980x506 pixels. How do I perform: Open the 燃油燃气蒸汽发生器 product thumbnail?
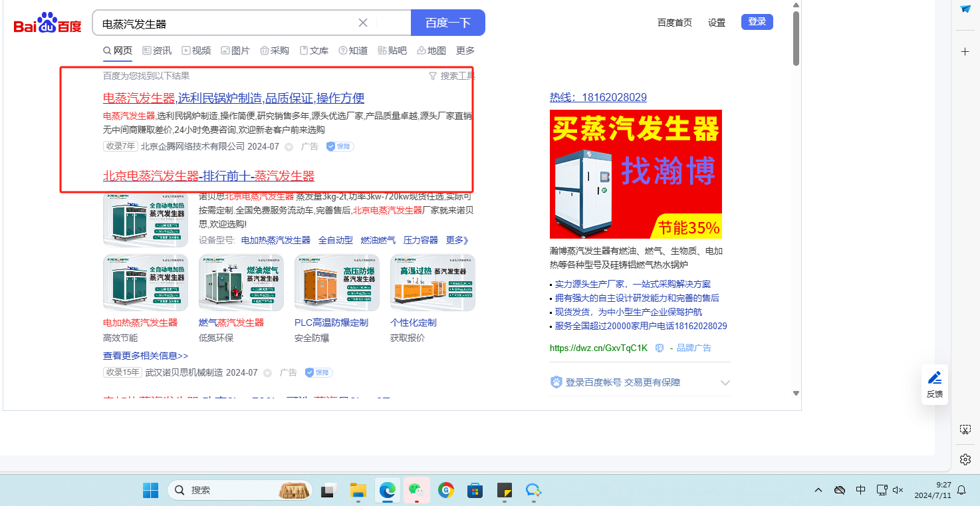241,283
